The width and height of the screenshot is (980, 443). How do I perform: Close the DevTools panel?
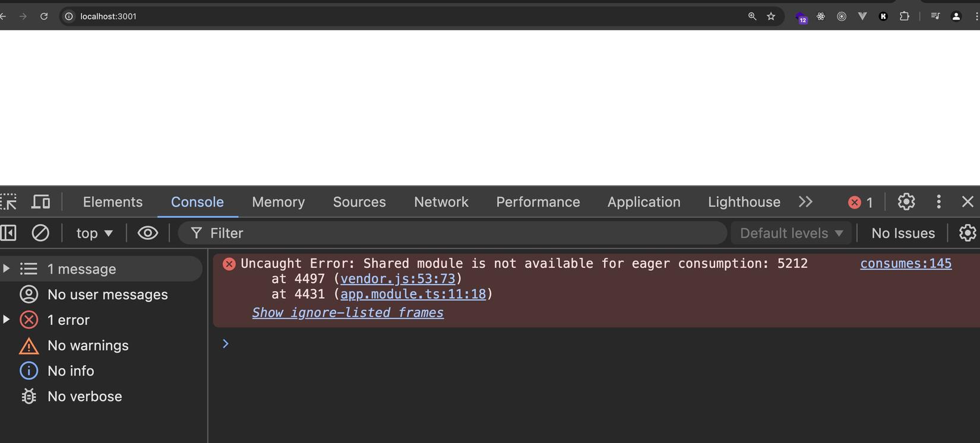point(968,202)
